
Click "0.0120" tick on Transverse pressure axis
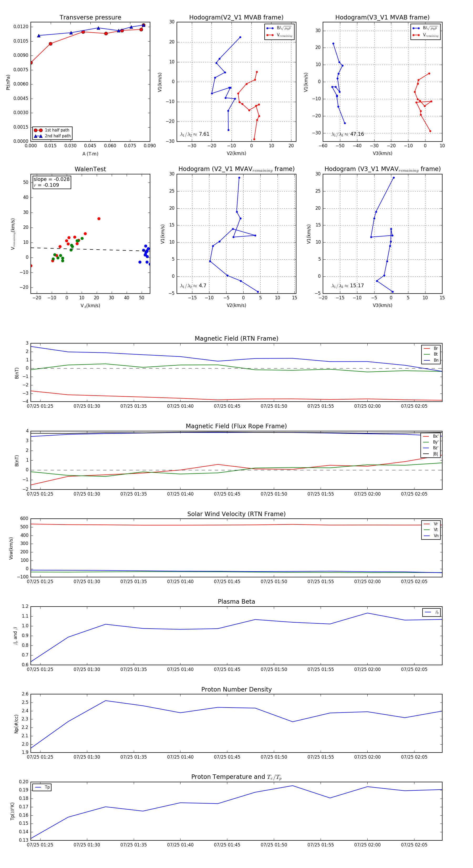tap(20, 27)
